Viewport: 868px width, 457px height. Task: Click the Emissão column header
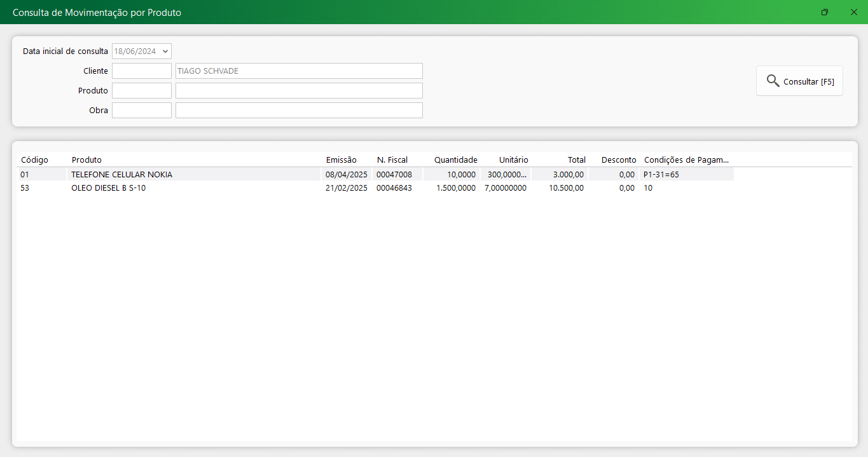(x=341, y=160)
